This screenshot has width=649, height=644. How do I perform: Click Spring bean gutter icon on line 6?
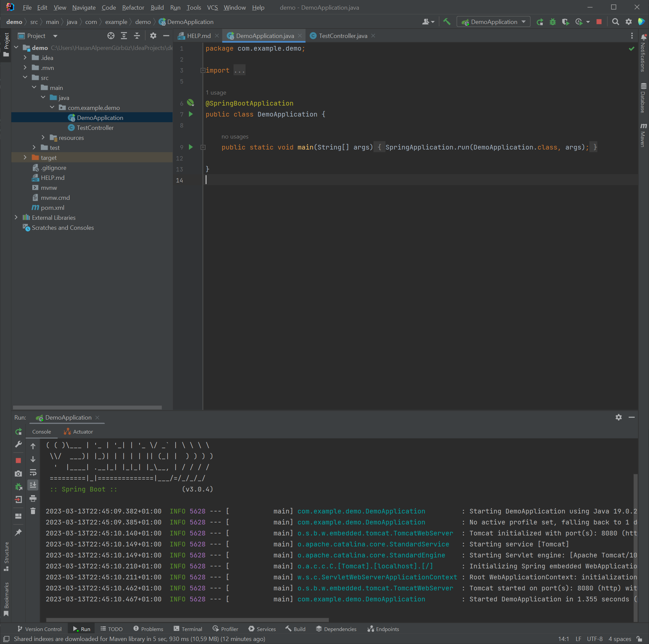click(191, 103)
